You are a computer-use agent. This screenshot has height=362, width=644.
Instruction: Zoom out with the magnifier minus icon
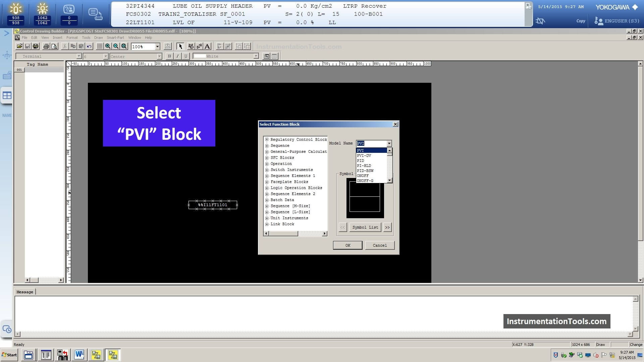point(116,47)
